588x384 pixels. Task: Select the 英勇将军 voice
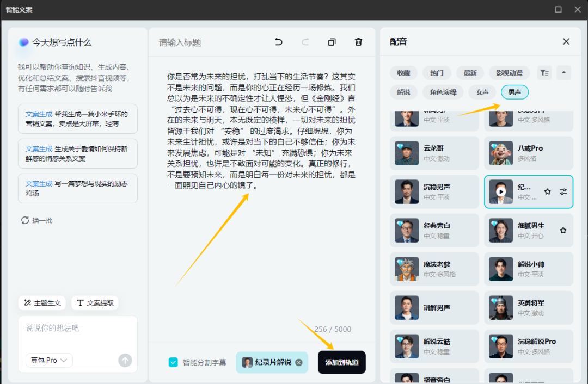coord(529,307)
